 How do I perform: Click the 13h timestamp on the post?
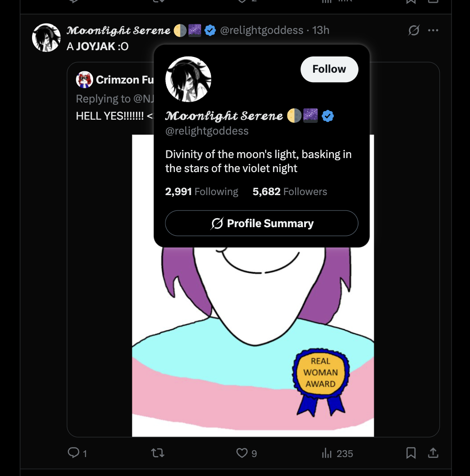point(321,30)
